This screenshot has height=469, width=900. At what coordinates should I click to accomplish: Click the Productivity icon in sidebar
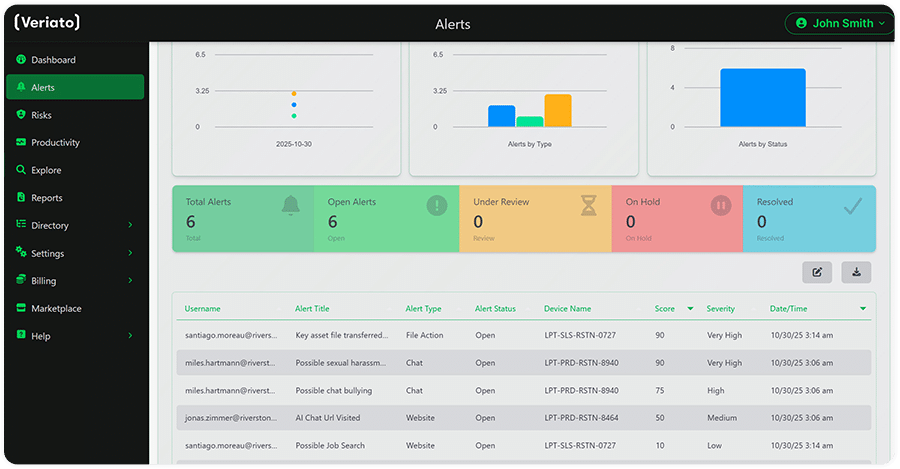click(21, 143)
